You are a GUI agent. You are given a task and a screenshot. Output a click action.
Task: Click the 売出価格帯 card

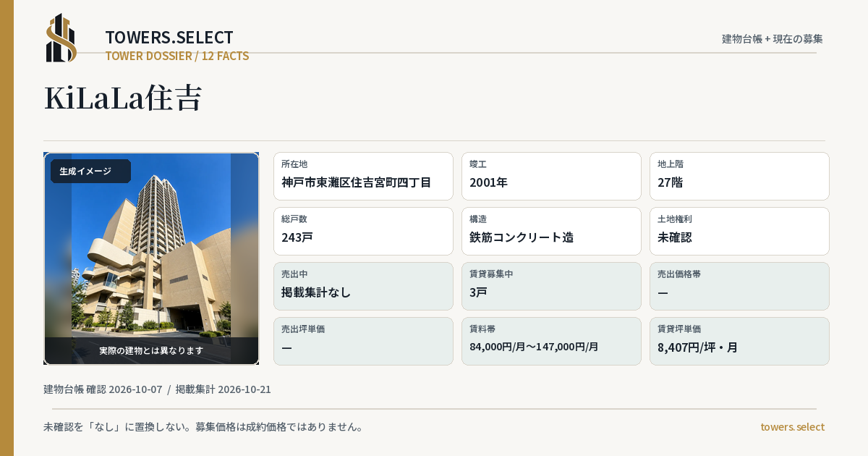739,286
